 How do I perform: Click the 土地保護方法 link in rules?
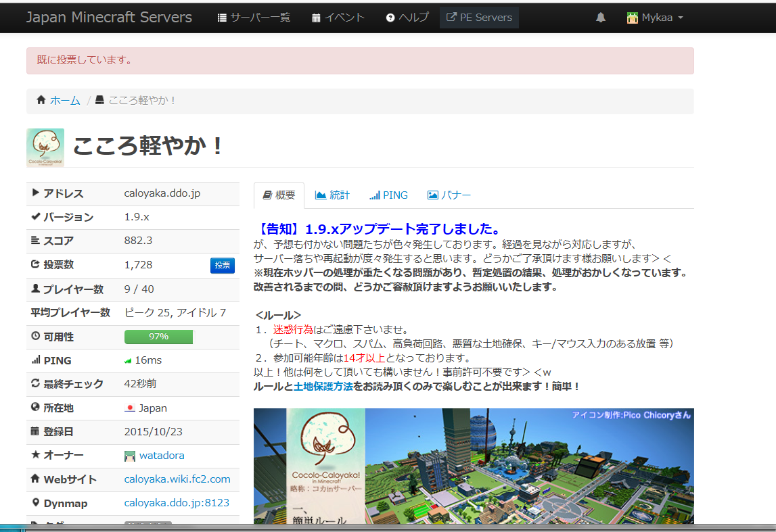click(x=323, y=387)
